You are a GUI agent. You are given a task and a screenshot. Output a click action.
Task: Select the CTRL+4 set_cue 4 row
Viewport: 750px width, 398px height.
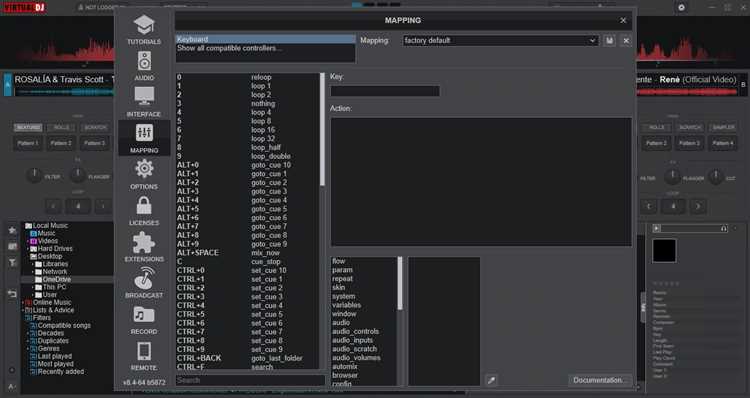tap(247, 305)
